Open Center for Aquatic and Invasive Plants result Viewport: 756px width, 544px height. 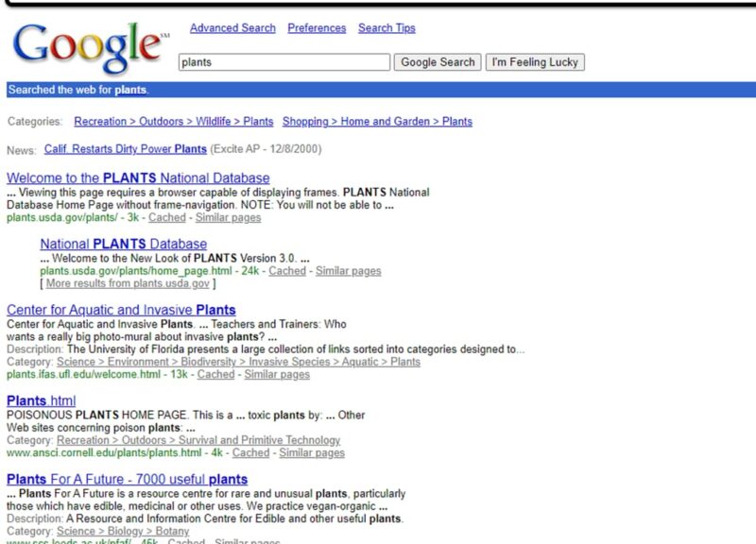point(121,310)
